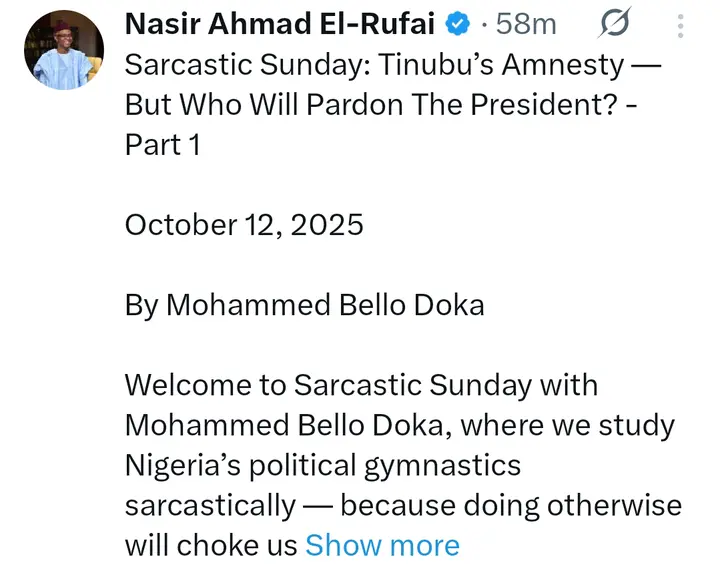Click the byline "By Mohammed Bello Doka"
The height and width of the screenshot is (581, 720).
click(x=304, y=304)
